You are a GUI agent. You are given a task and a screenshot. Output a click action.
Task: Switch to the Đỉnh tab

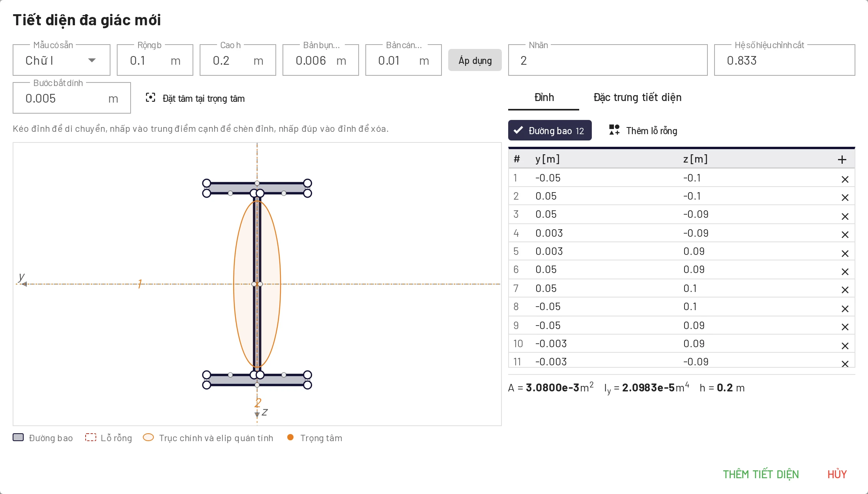[x=544, y=97]
